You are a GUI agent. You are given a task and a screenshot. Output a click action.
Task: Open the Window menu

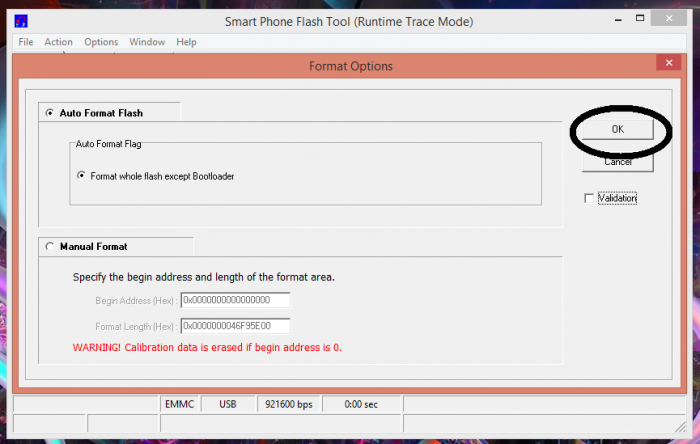point(147,42)
